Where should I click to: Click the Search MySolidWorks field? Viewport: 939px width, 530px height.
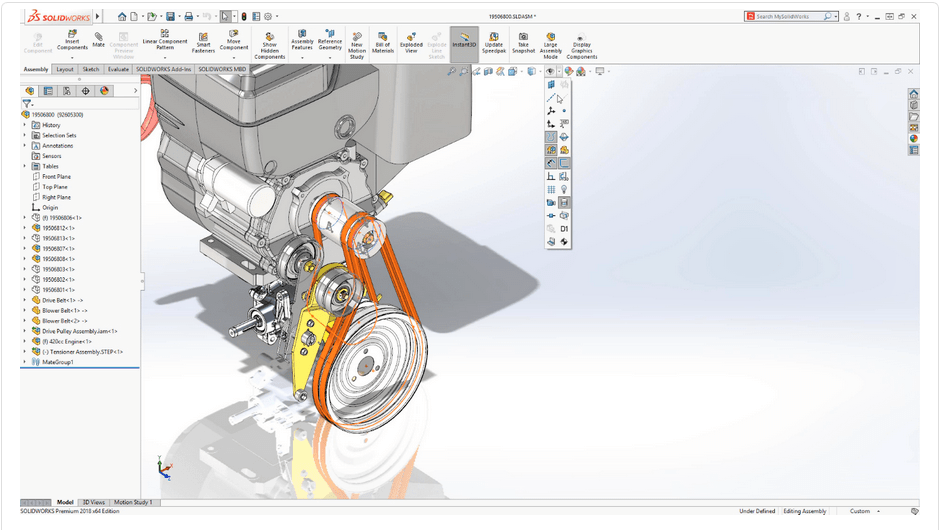click(783, 16)
